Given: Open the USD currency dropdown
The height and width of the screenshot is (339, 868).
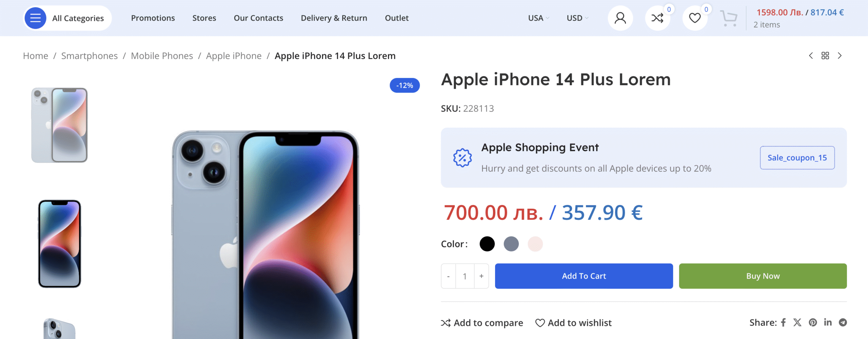Looking at the screenshot, I should click(577, 18).
